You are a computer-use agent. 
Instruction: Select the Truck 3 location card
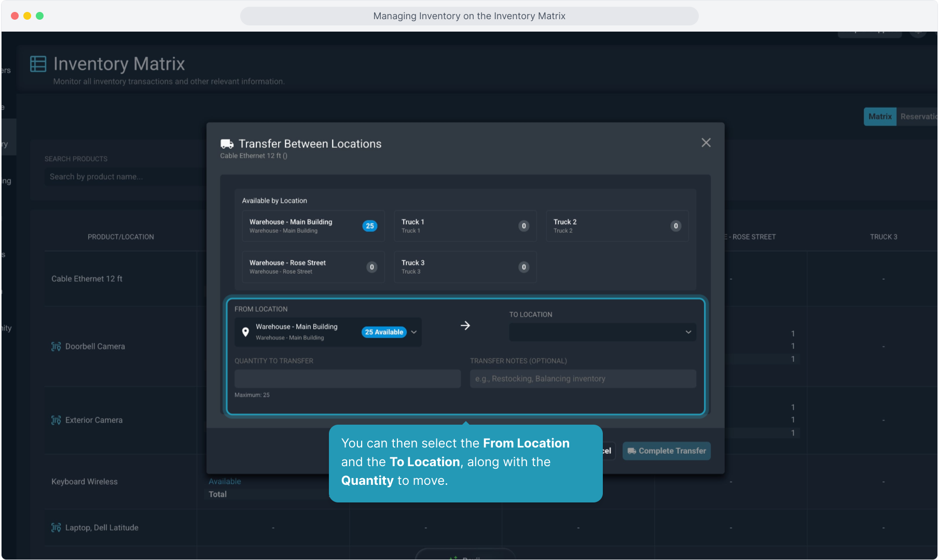[x=465, y=267]
